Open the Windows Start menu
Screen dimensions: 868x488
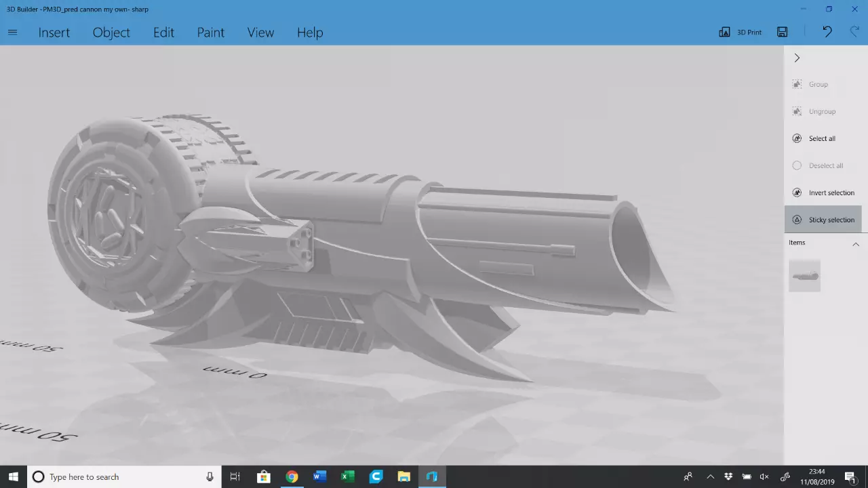point(13,476)
